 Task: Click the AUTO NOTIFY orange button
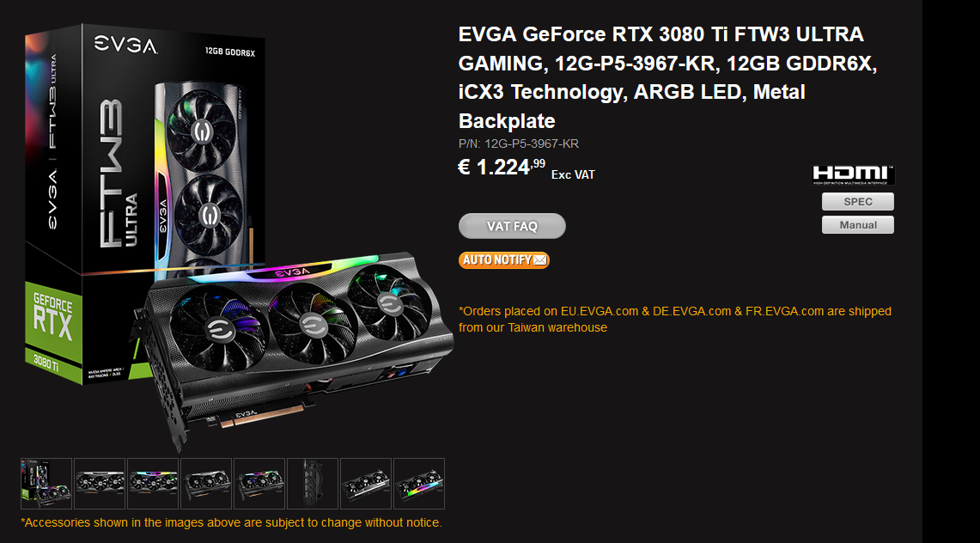pyautogui.click(x=504, y=260)
